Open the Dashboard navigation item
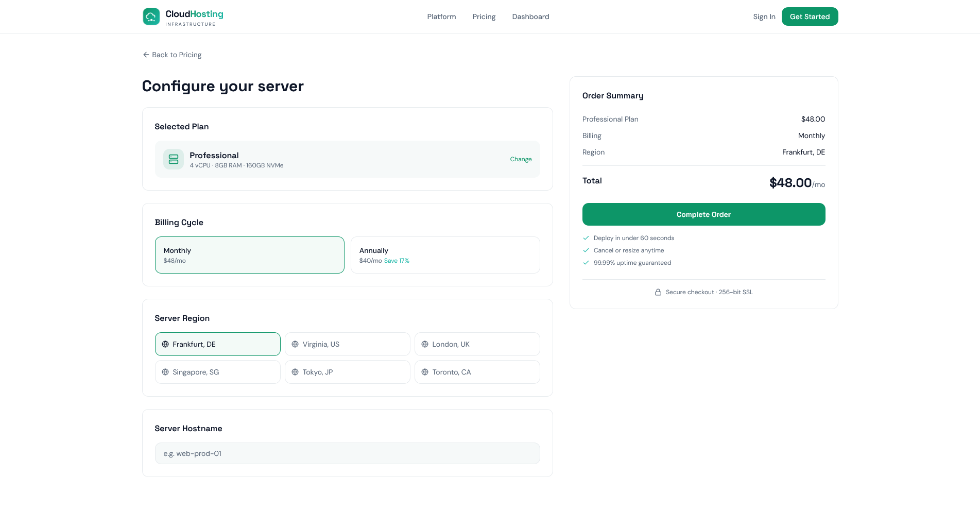This screenshot has width=980, height=510. click(x=530, y=16)
